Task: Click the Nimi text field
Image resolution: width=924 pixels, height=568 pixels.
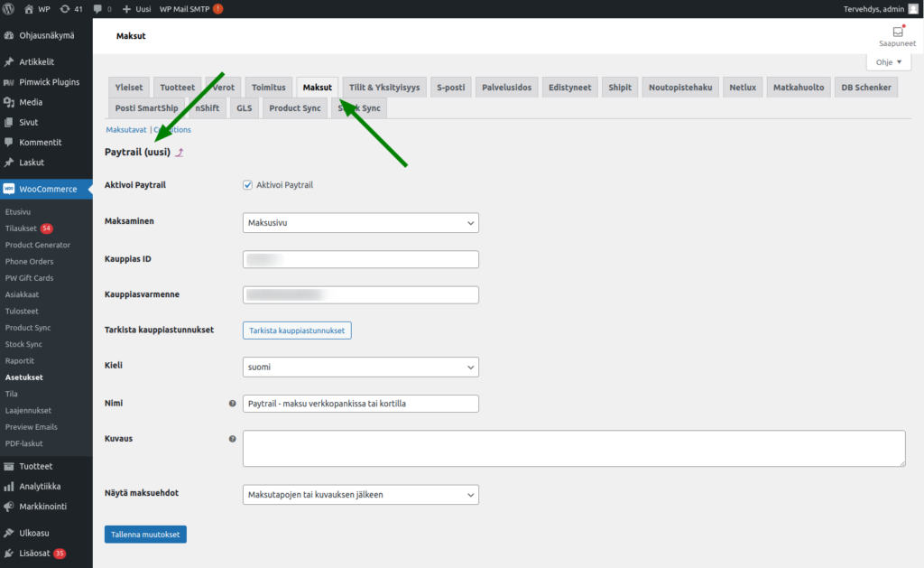Action: (361, 404)
